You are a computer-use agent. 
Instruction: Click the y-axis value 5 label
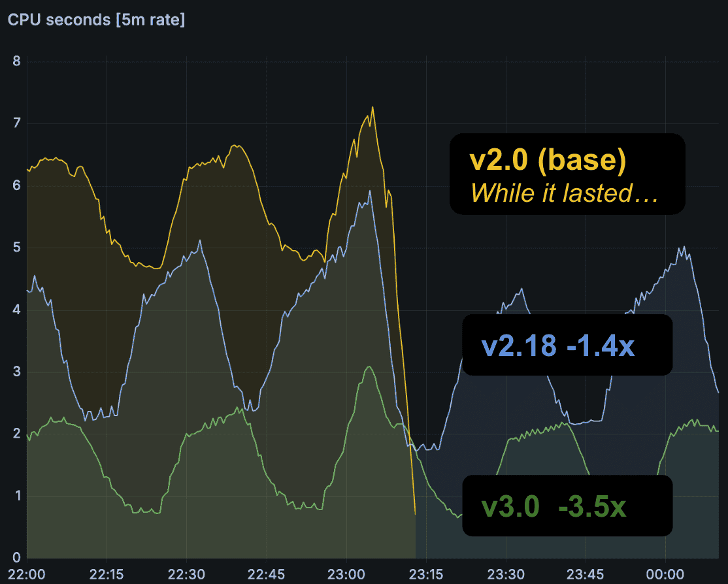[16, 248]
